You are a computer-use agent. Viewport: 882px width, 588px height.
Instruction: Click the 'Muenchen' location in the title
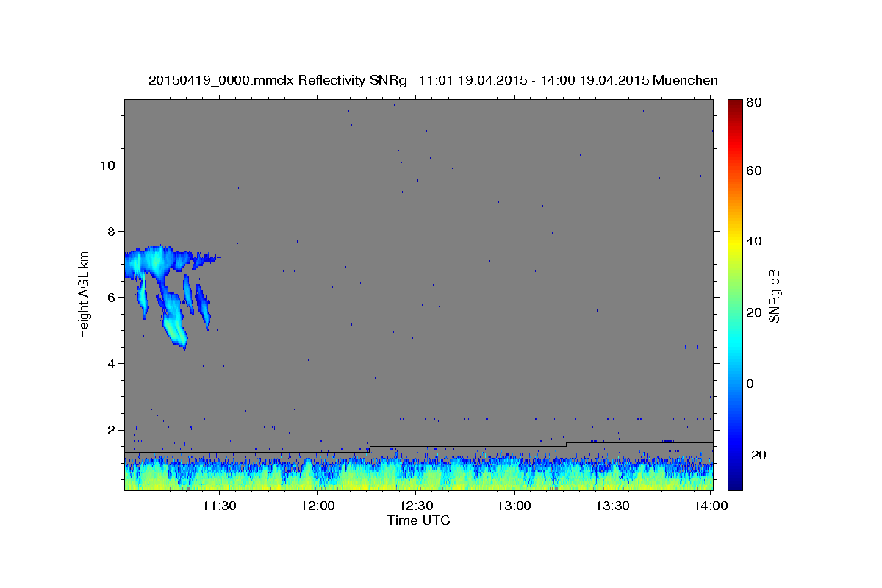coord(684,80)
